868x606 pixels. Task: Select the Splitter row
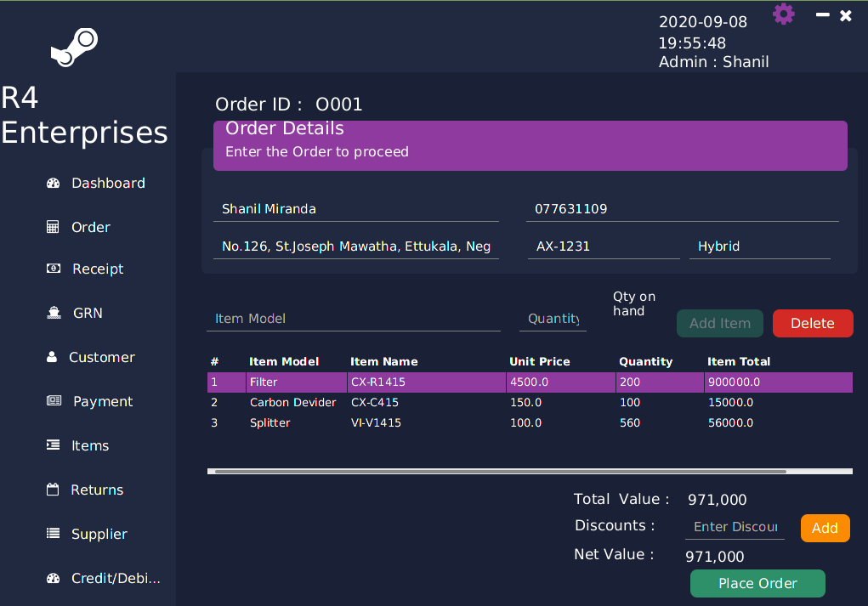click(530, 422)
